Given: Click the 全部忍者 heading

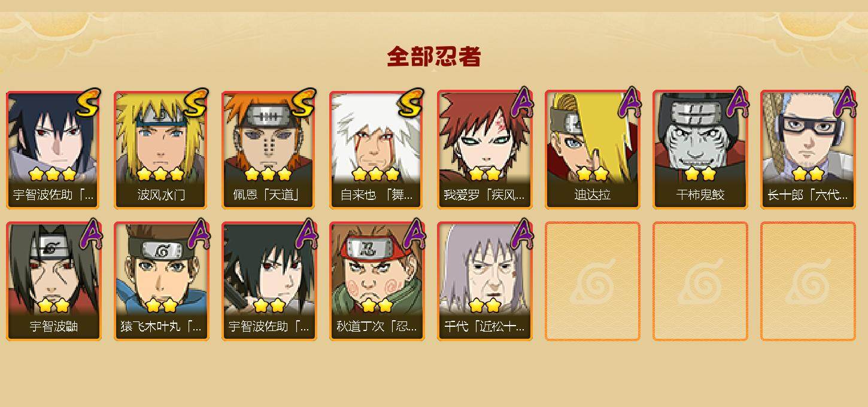Looking at the screenshot, I should (434, 56).
